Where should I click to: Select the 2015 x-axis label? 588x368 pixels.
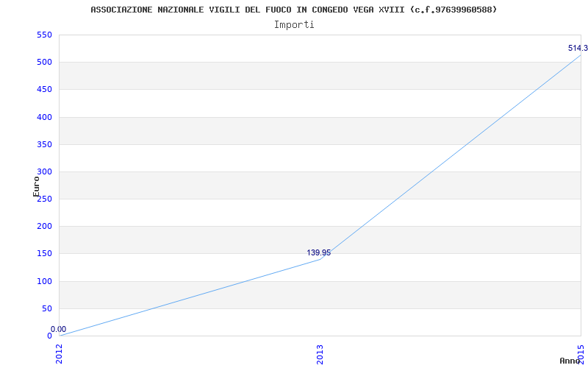point(581,354)
